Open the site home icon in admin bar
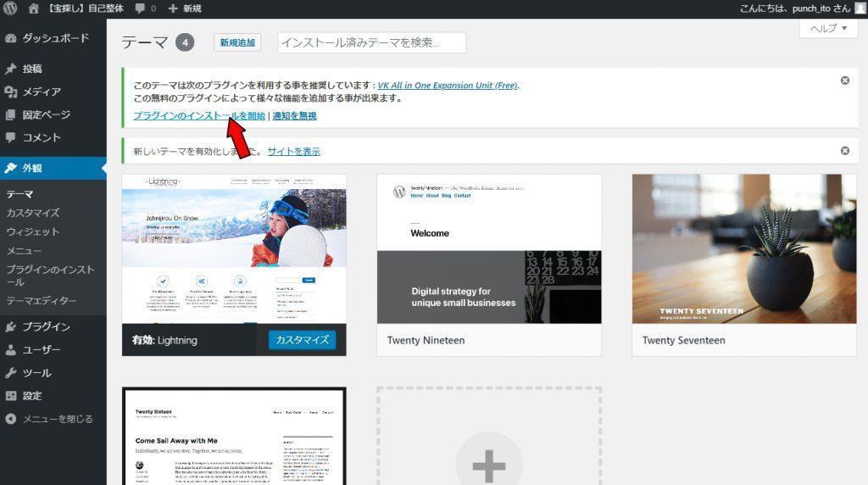The image size is (868, 485). [33, 8]
